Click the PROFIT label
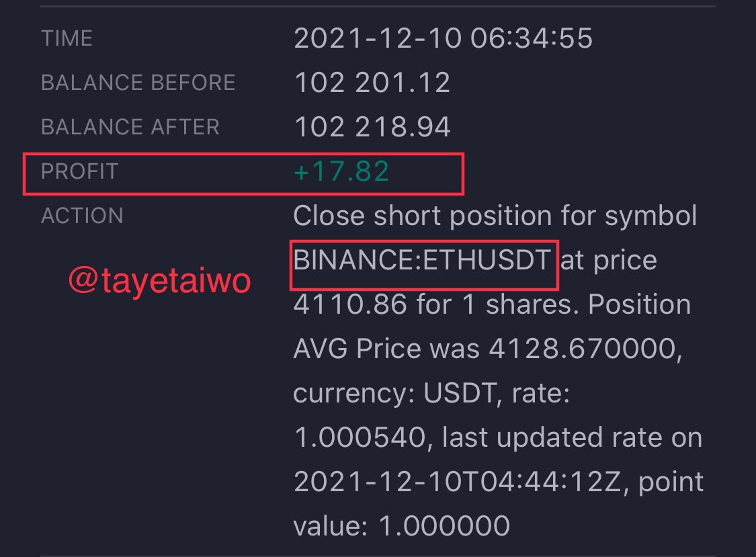The height and width of the screenshot is (557, 756). 80,172
